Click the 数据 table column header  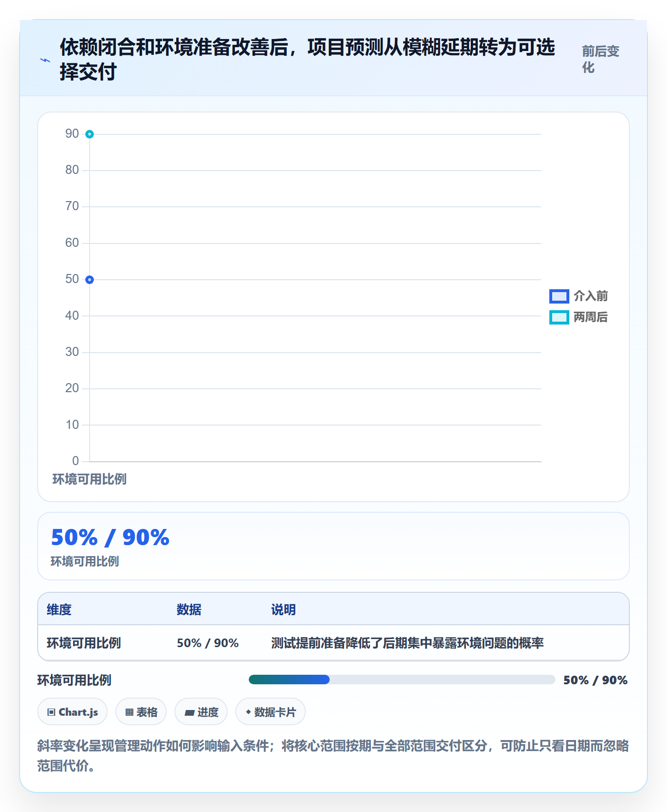pos(189,609)
